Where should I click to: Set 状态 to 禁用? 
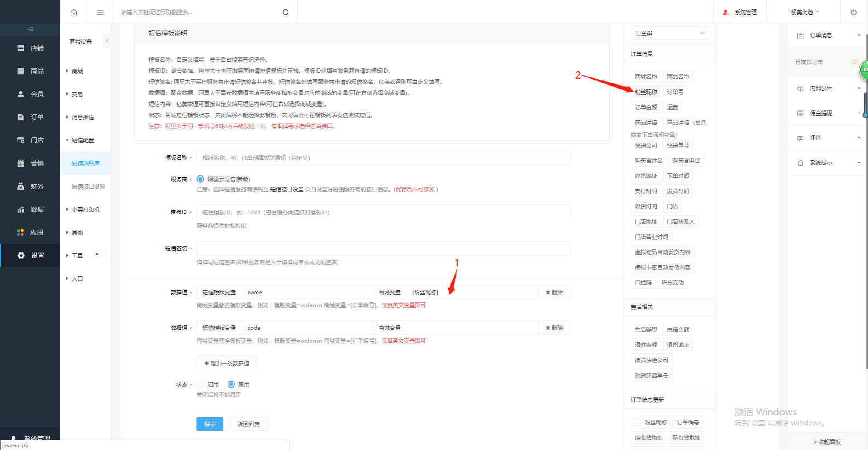click(231, 384)
